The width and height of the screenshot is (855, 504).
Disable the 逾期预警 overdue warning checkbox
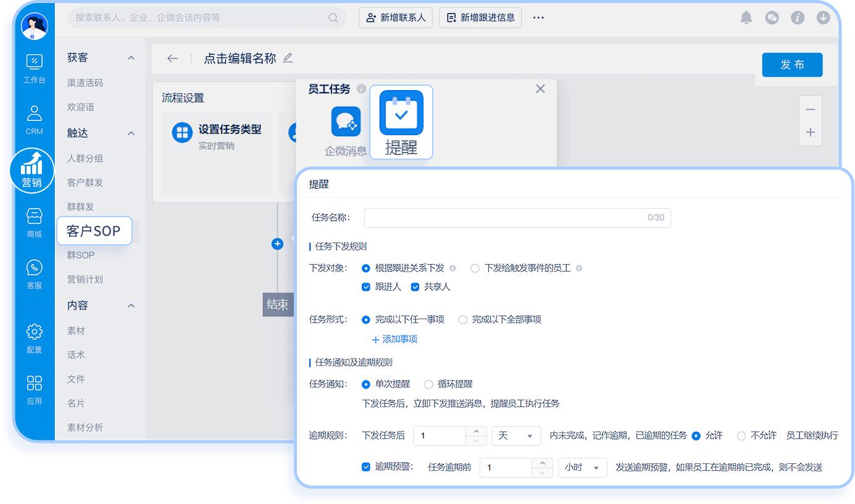(x=367, y=466)
